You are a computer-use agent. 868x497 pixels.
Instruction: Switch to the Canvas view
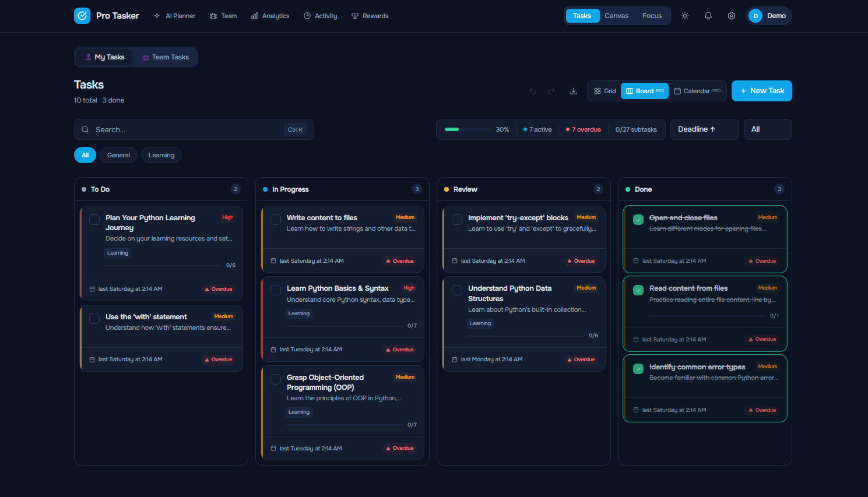pos(616,16)
